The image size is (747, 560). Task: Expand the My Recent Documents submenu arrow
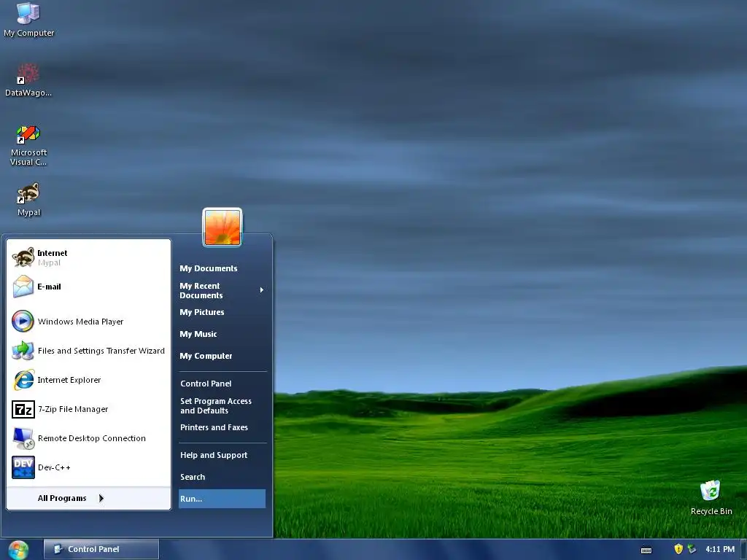tap(262, 290)
